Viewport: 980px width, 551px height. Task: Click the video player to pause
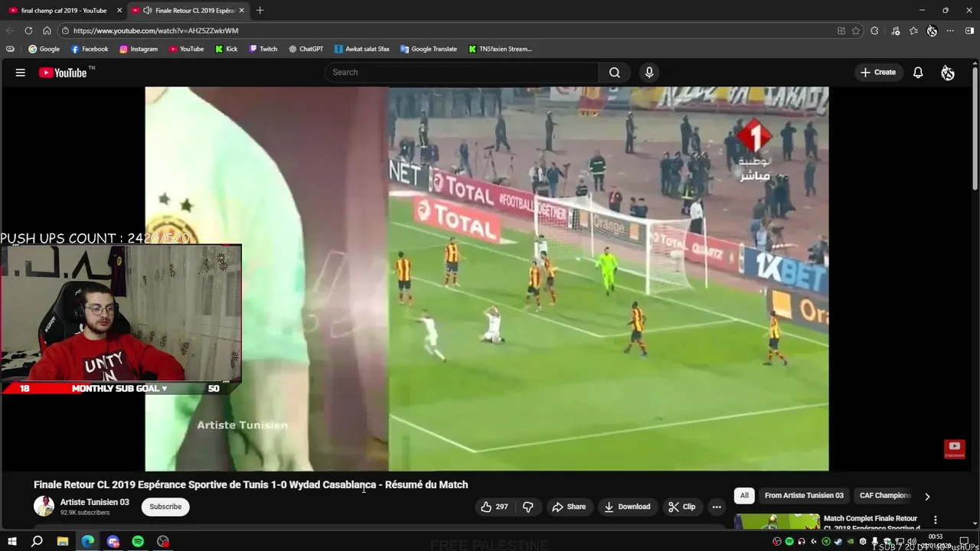(487, 279)
